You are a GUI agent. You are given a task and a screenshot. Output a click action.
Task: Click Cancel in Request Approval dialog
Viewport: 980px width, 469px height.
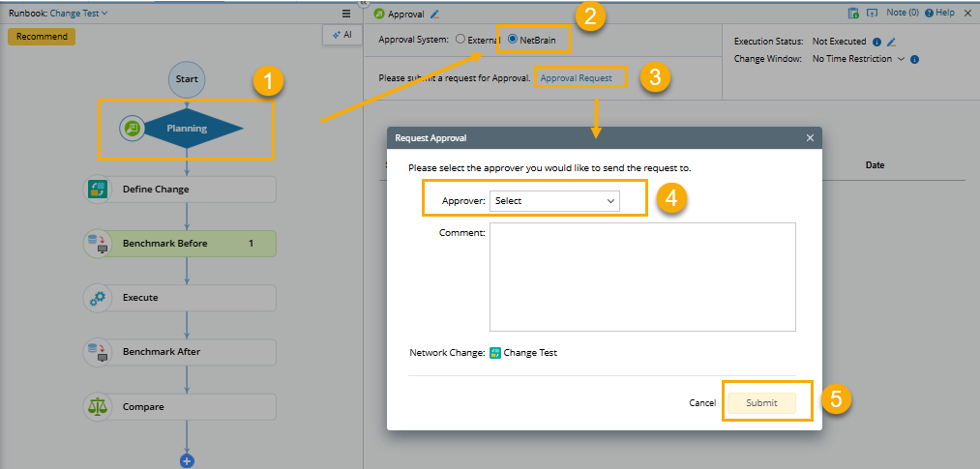tap(702, 403)
